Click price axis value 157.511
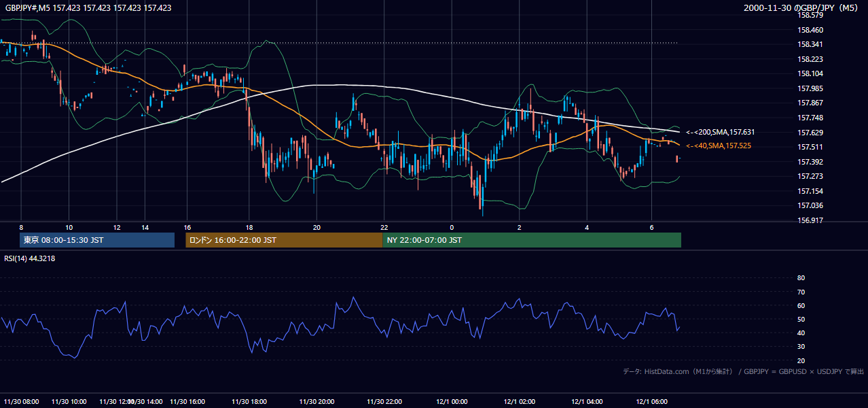 point(810,147)
